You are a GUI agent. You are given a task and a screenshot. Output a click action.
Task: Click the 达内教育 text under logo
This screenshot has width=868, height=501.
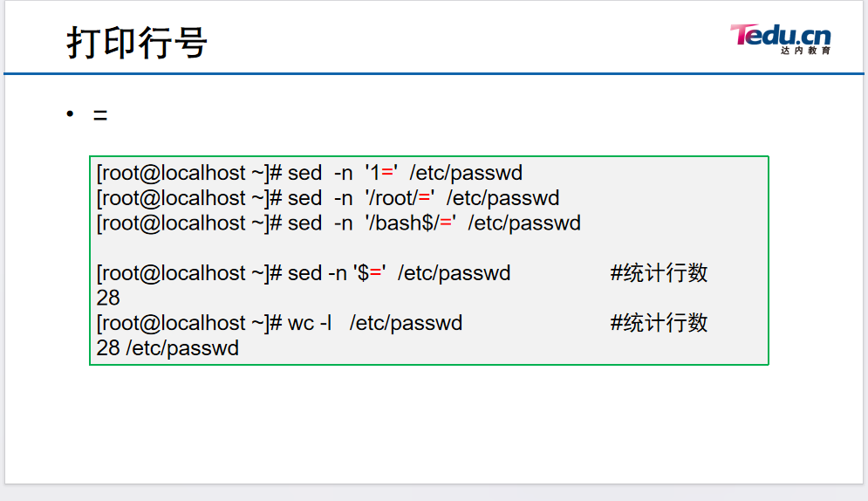[805, 51]
